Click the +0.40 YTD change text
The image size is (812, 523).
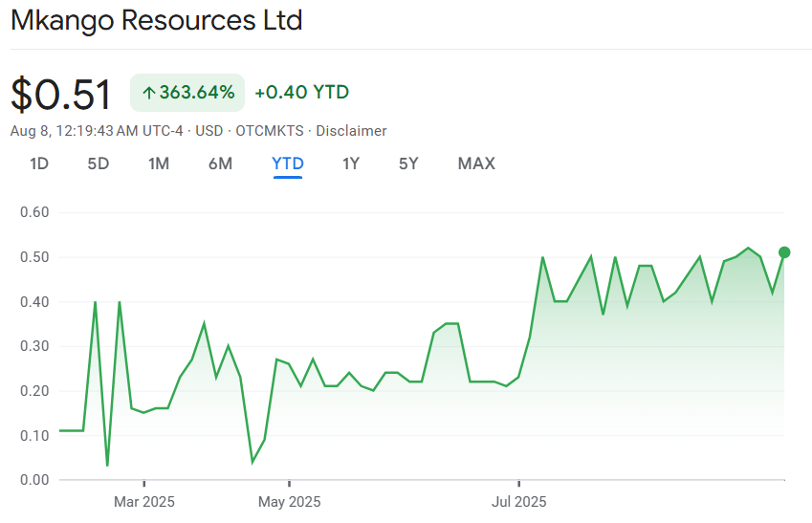click(x=301, y=93)
